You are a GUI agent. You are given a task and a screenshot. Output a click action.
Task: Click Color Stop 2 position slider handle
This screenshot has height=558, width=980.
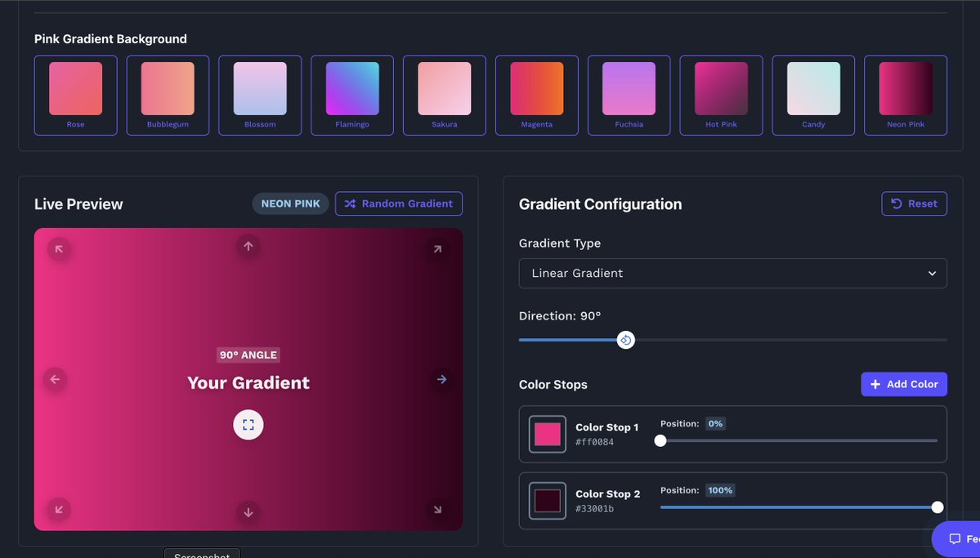937,507
